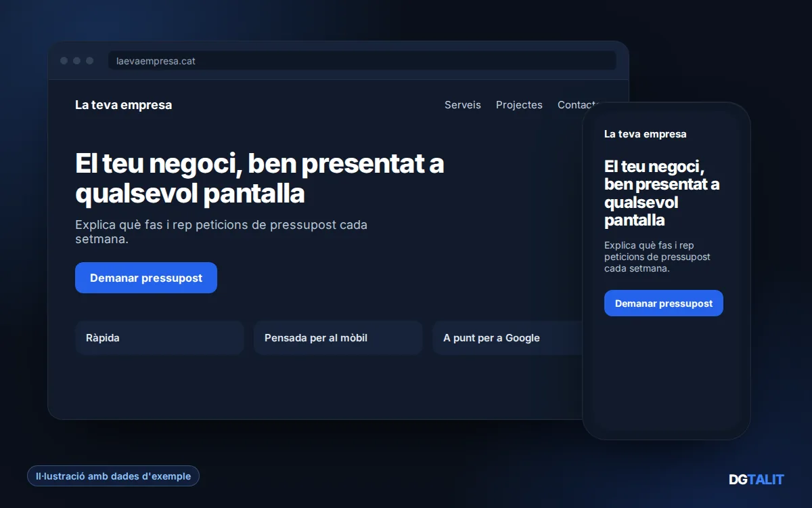Select the 'Pensada per al mòbil' card

pos(338,338)
